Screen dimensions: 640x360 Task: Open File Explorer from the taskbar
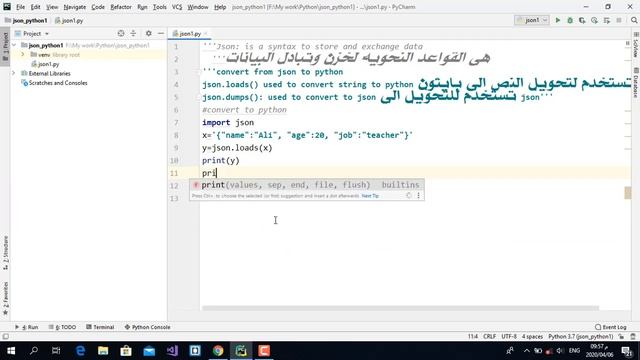(x=103, y=351)
